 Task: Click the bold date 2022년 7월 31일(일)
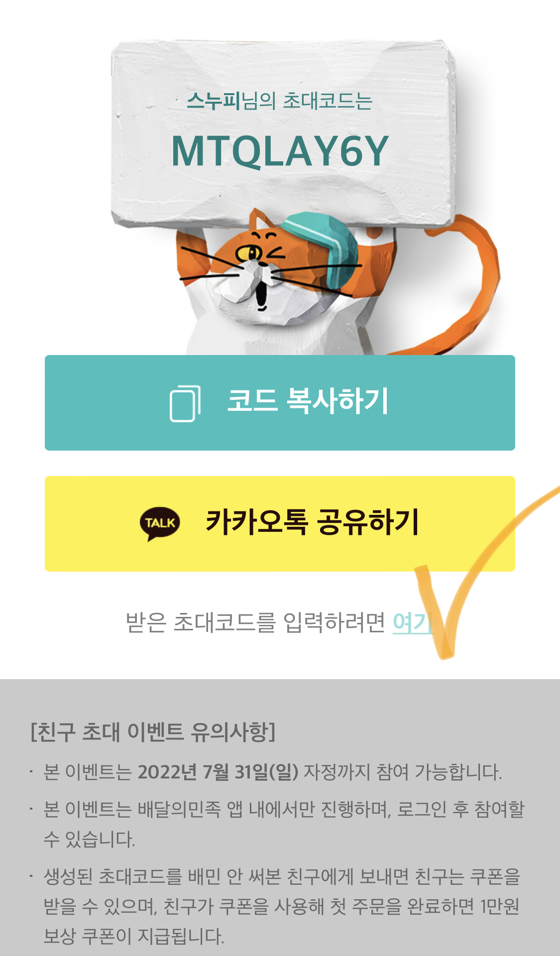click(218, 772)
